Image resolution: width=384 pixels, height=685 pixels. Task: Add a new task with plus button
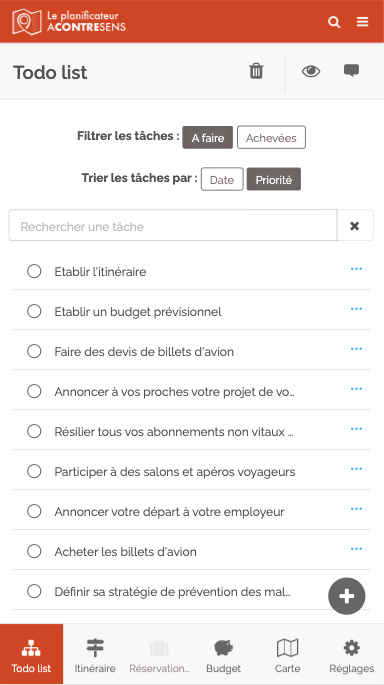tap(347, 596)
